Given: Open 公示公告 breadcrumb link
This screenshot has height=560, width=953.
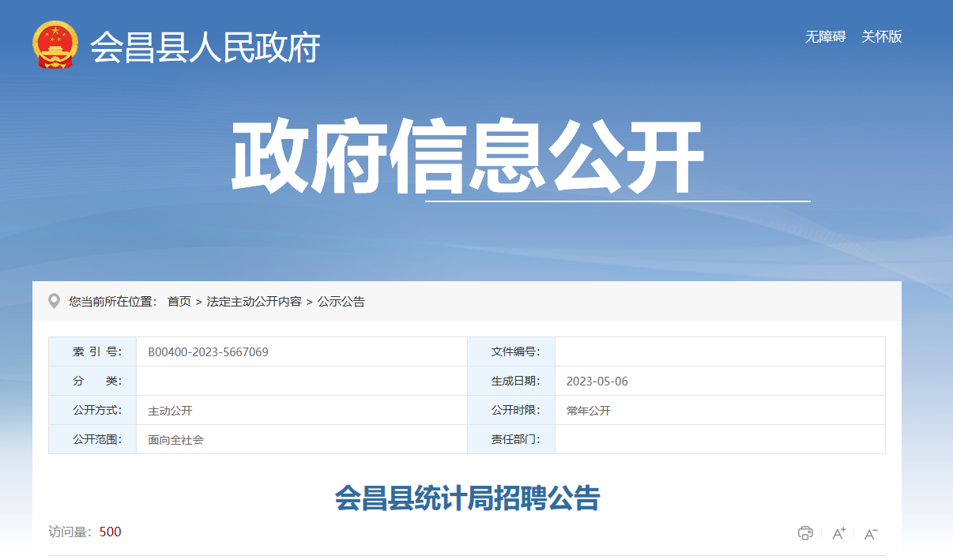Looking at the screenshot, I should 341,302.
